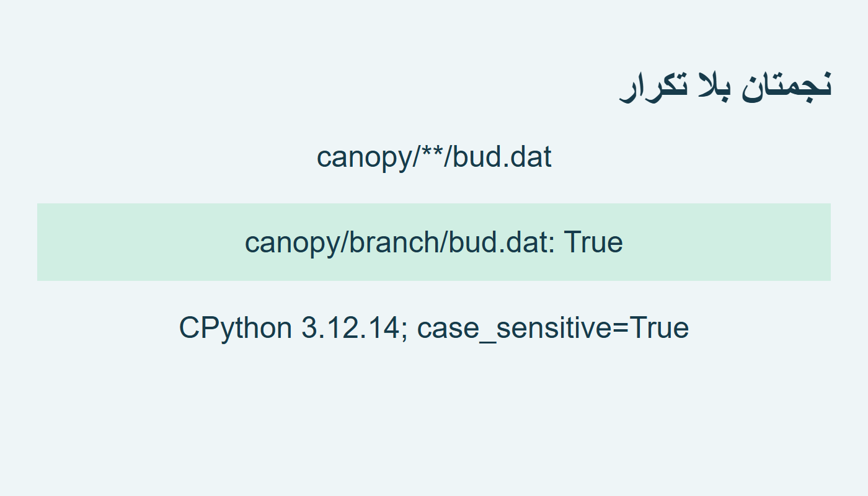Click the "True" value in the green result row

coord(593,242)
